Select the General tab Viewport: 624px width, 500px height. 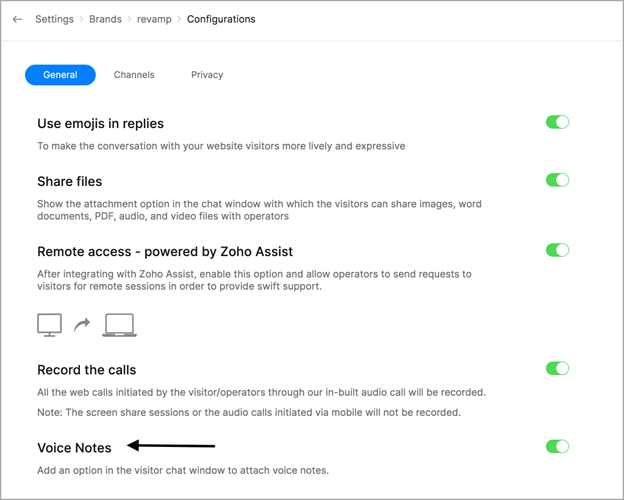point(60,75)
